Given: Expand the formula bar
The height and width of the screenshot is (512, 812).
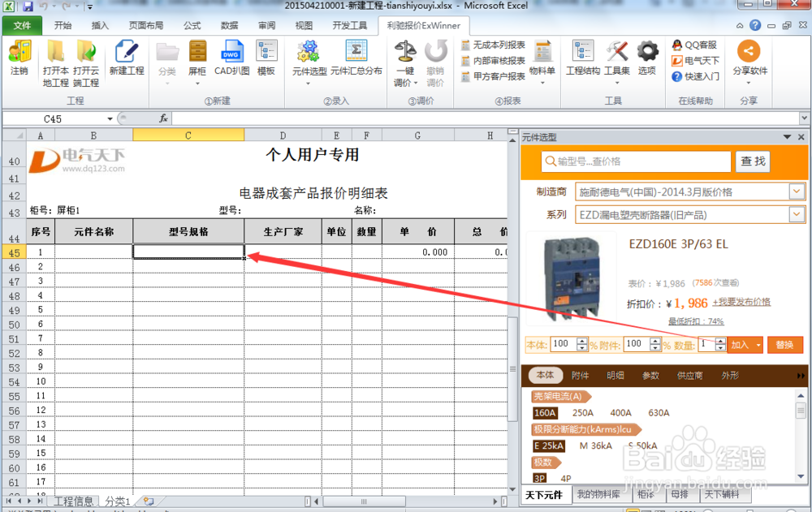Looking at the screenshot, I should 804,118.
